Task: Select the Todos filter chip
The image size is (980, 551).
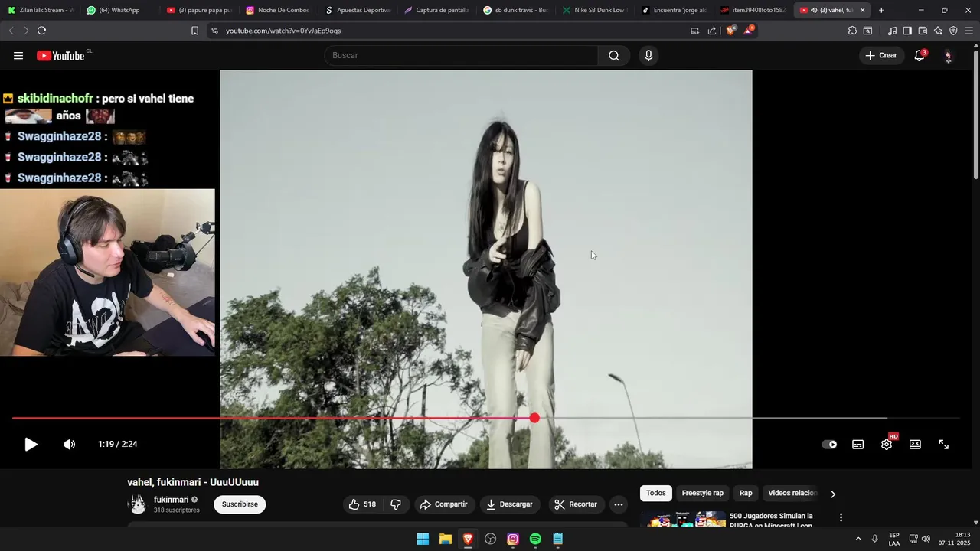Action: (656, 494)
